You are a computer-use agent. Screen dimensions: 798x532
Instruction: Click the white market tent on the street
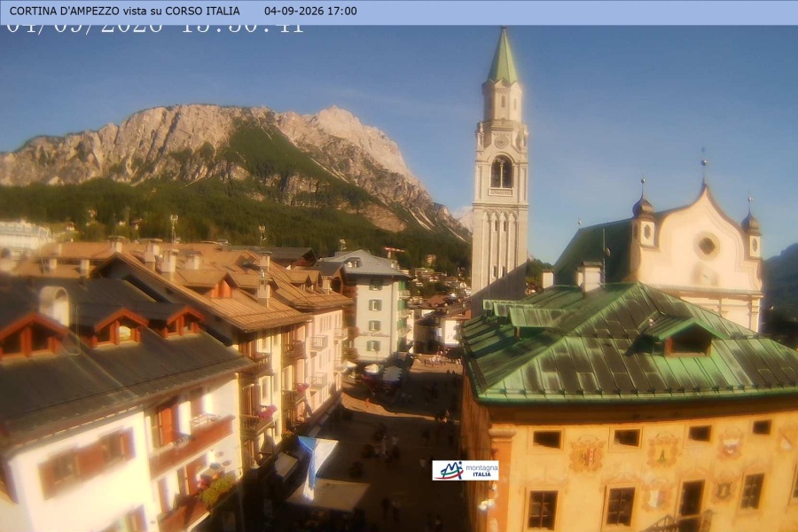click(x=330, y=495)
